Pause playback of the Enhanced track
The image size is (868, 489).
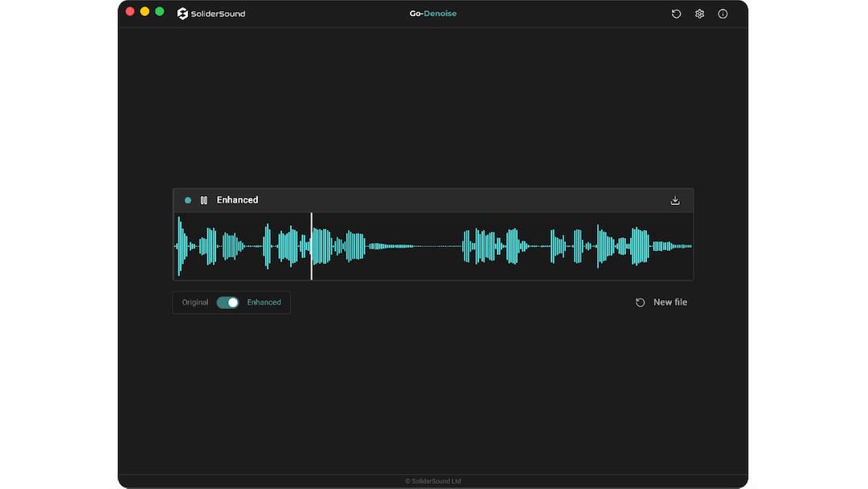click(203, 200)
